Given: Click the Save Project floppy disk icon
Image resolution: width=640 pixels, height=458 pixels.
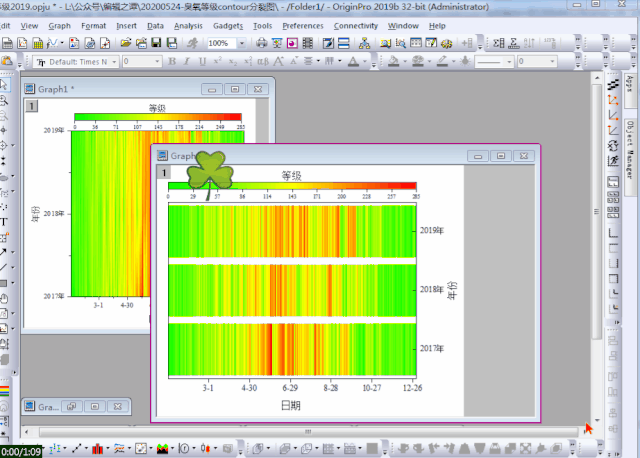Looking at the screenshot, I should tap(156, 44).
